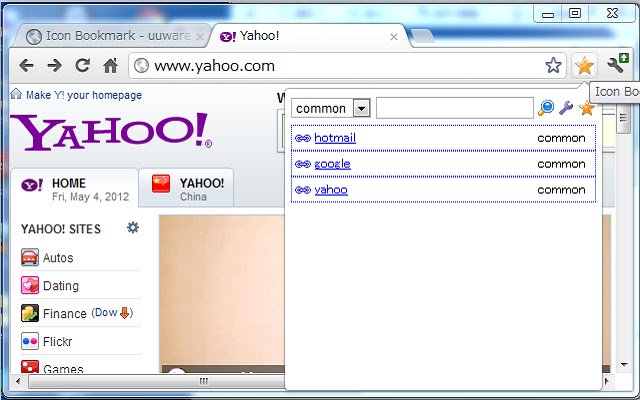Click horizontal scrollbar right arrow
The height and width of the screenshot is (400, 640).
[x=607, y=381]
